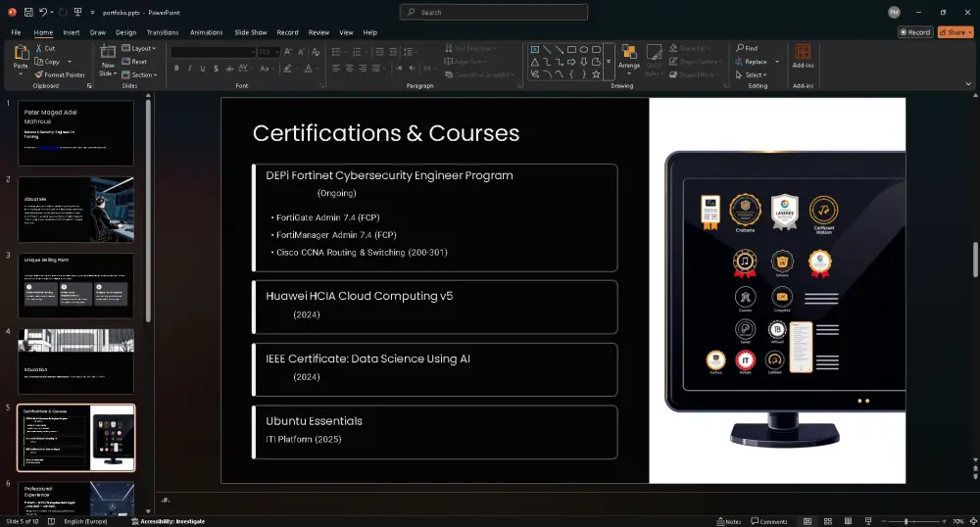This screenshot has width=980, height=527.
Task: Select the slide 3 thumbnail, Unique Selling Point
Action: (76, 285)
